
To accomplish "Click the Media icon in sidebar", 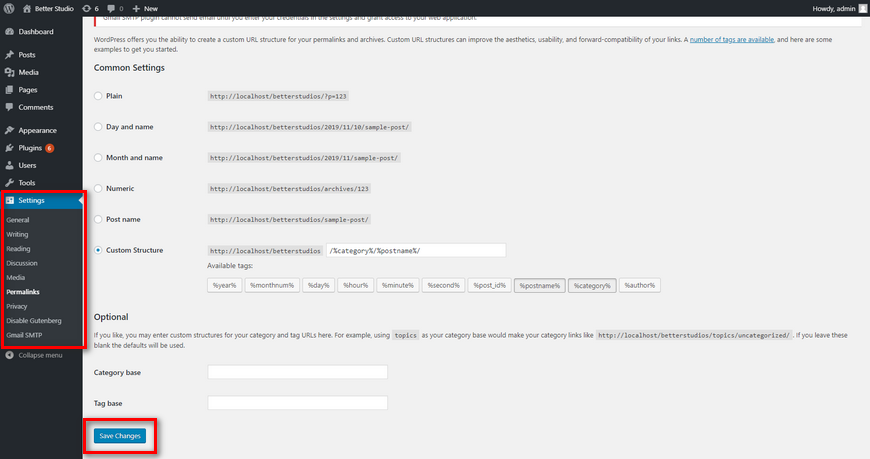I will coord(9,72).
